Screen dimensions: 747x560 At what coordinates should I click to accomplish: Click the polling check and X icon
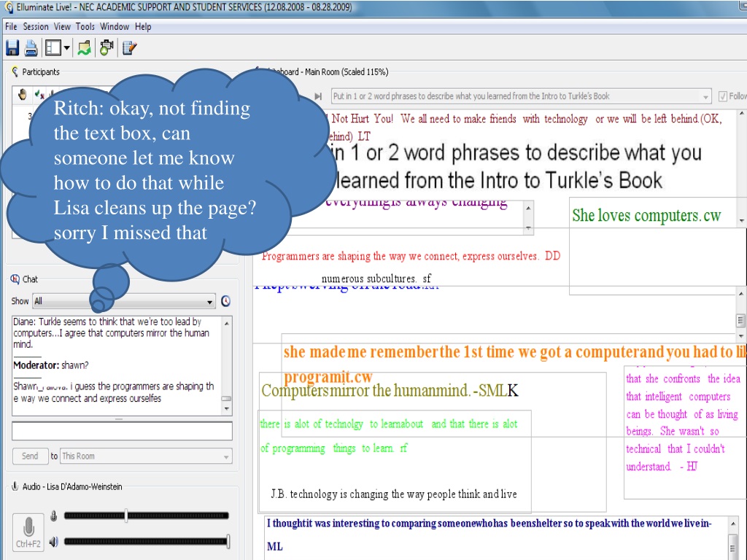(x=39, y=95)
